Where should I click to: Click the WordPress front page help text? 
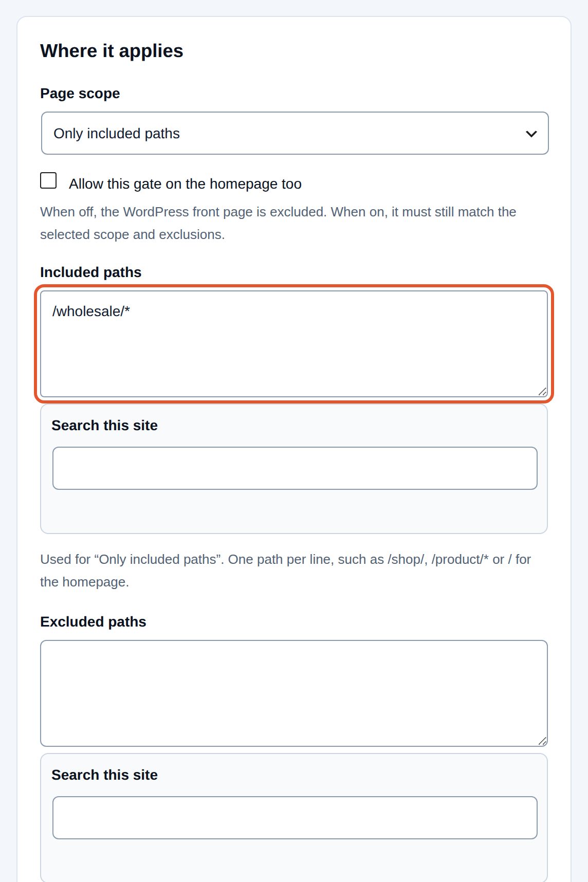tap(278, 223)
